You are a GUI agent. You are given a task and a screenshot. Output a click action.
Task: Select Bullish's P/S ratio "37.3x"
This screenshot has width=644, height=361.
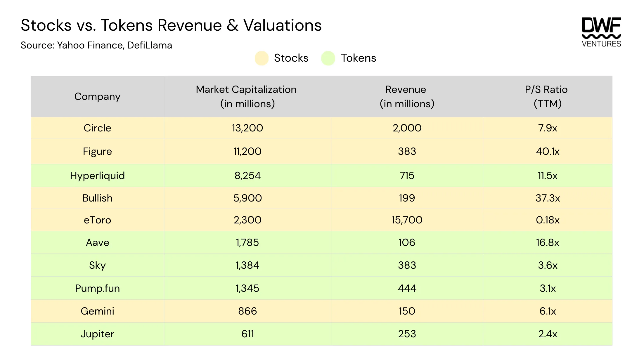pos(548,198)
